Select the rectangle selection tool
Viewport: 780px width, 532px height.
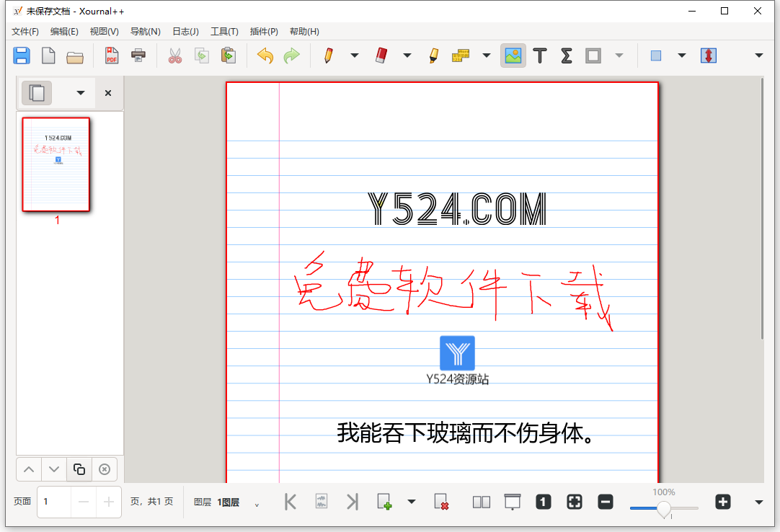coord(655,56)
